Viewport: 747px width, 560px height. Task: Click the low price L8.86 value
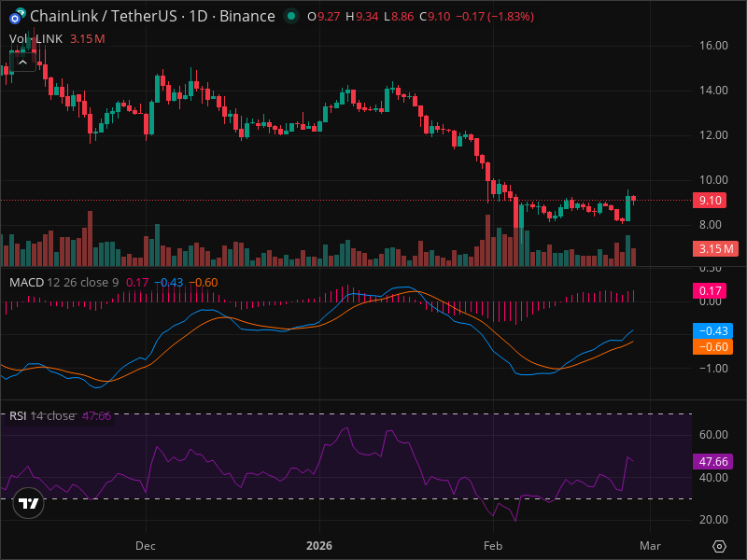pyautogui.click(x=400, y=17)
